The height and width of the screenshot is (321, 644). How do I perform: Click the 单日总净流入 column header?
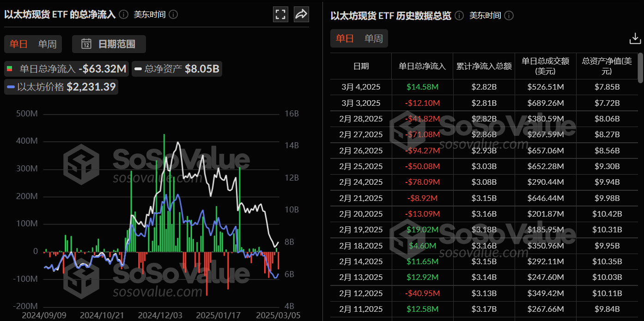[422, 66]
